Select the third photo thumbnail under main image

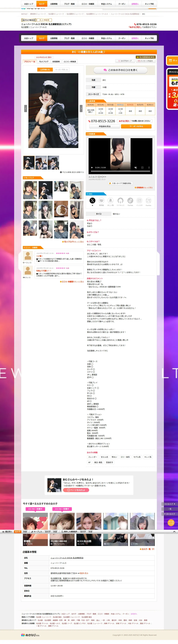pyautogui.click(x=53, y=163)
